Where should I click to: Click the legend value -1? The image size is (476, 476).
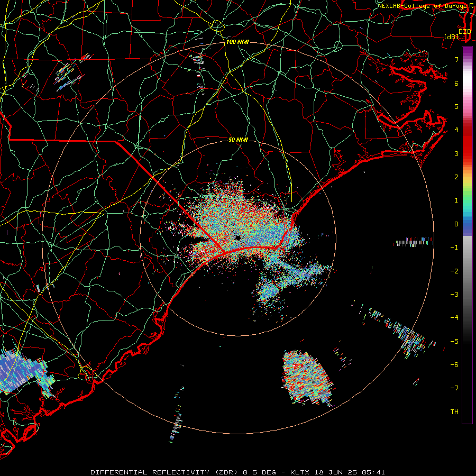click(x=454, y=248)
